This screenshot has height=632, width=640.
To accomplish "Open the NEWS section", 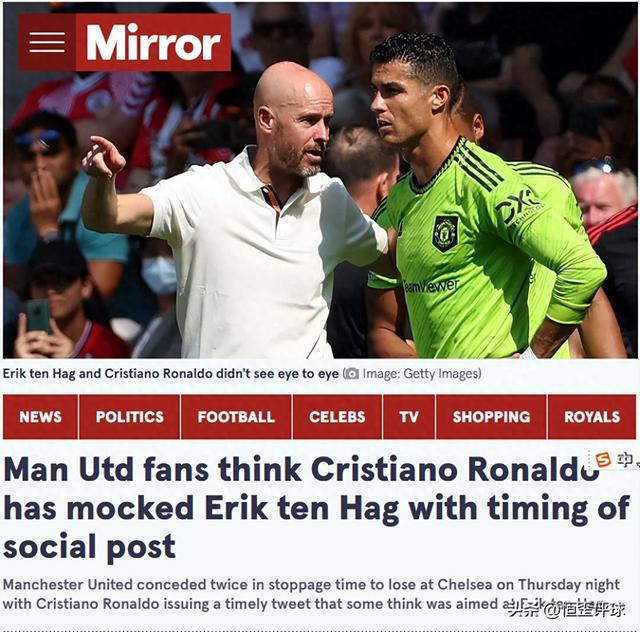I will tap(40, 417).
